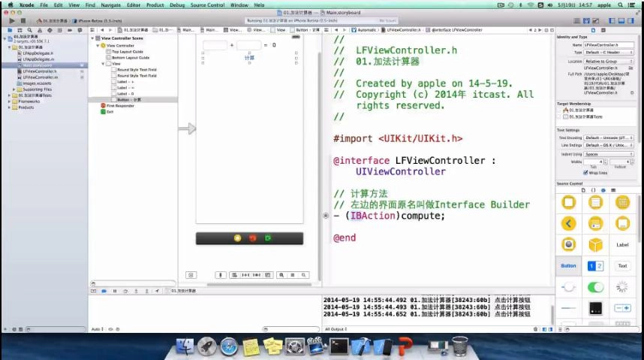Viewport: 644px width, 360px height.
Task: Toggle the Navigator pane visibility
Action: click(612, 20)
